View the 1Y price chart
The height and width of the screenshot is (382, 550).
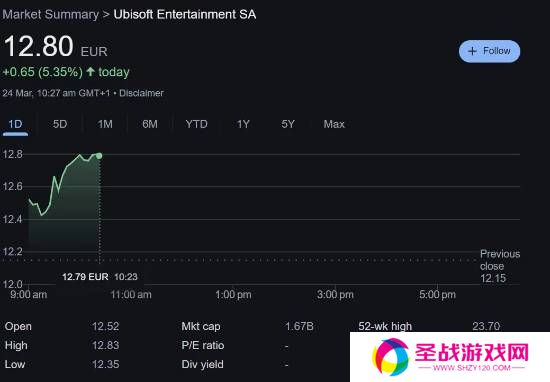tap(243, 124)
